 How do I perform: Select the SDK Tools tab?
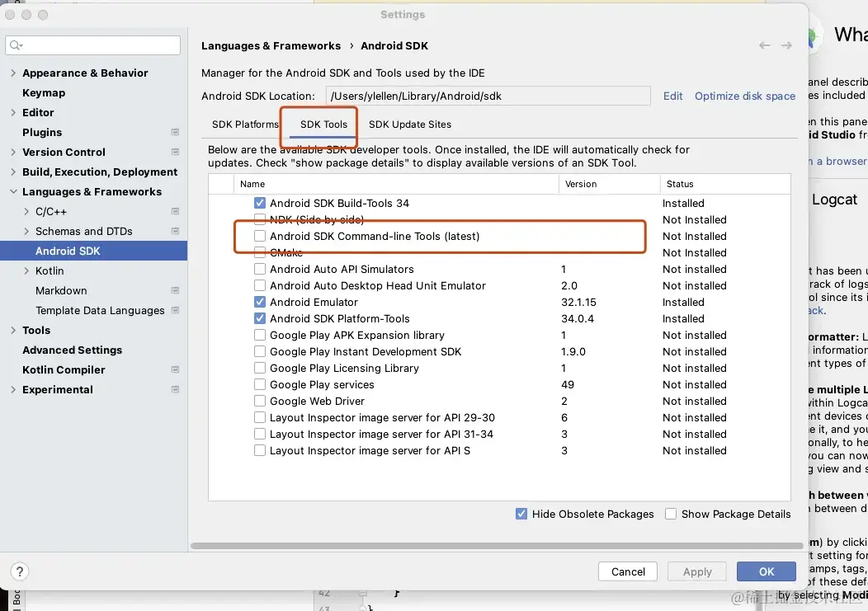pos(323,125)
